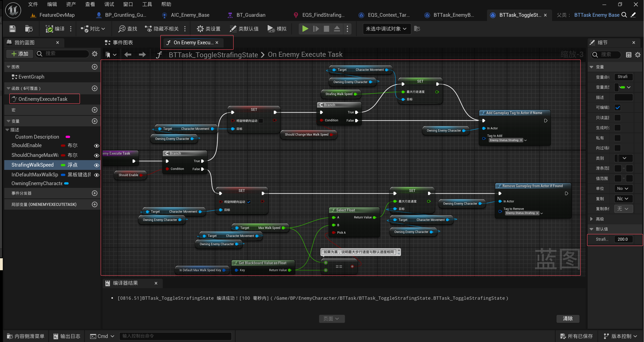Viewport: 644px width, 342px height.
Task: Click the Strafing default value field 200.0
Action: (x=623, y=239)
